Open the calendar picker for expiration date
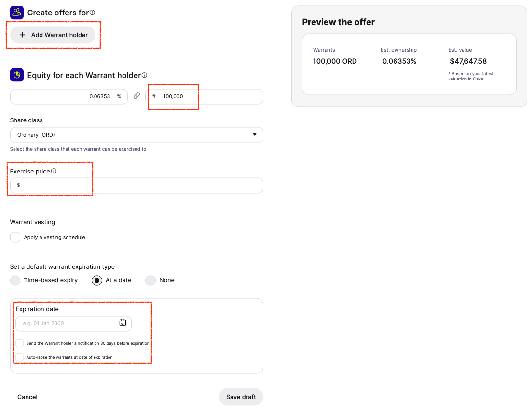The width and height of the screenshot is (532, 412). click(123, 323)
